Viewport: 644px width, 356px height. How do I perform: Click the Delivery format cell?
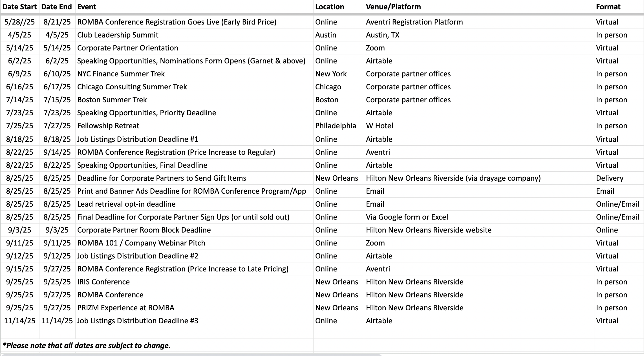(x=619, y=178)
